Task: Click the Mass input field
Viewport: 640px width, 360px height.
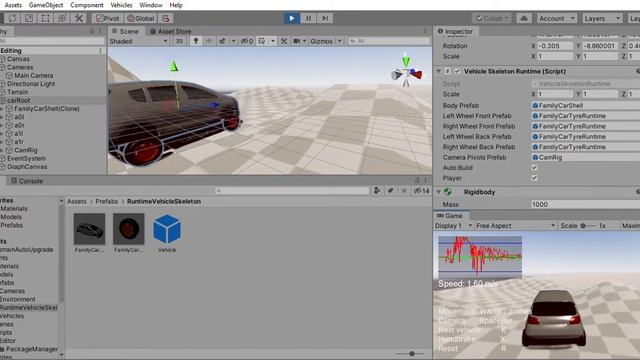Action: click(585, 204)
